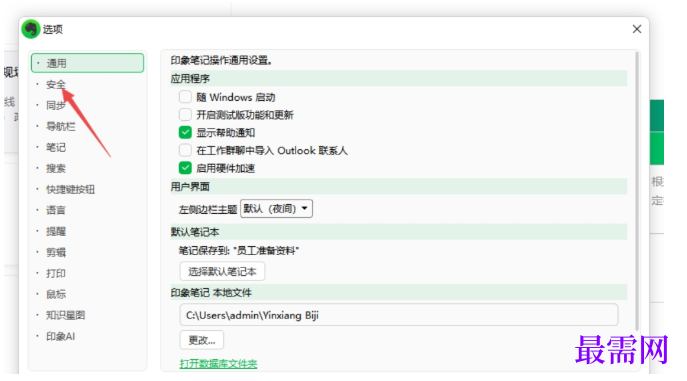Tick 开启测试版功能和更新 checkbox

(x=185, y=115)
